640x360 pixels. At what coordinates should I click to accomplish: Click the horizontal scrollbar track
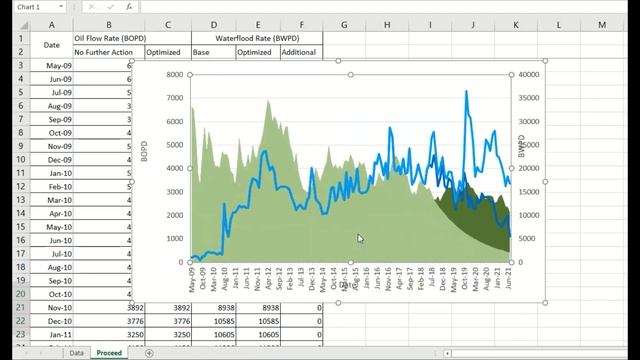point(539,353)
